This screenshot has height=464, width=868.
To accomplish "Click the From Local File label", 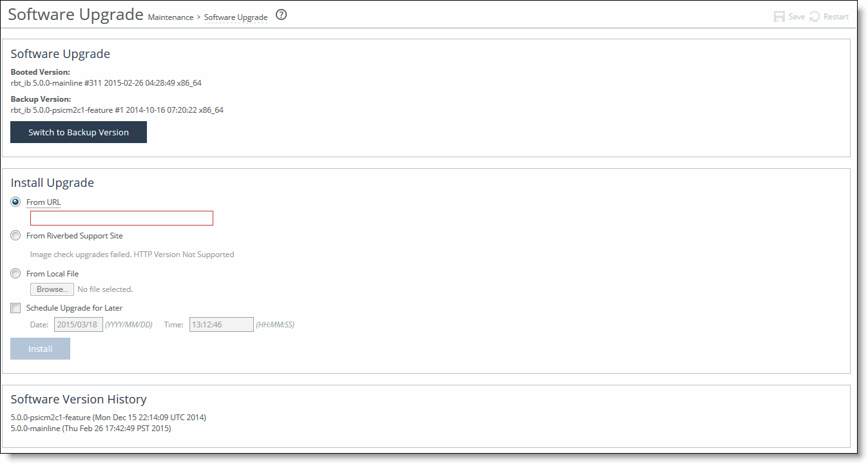I will pos(52,274).
